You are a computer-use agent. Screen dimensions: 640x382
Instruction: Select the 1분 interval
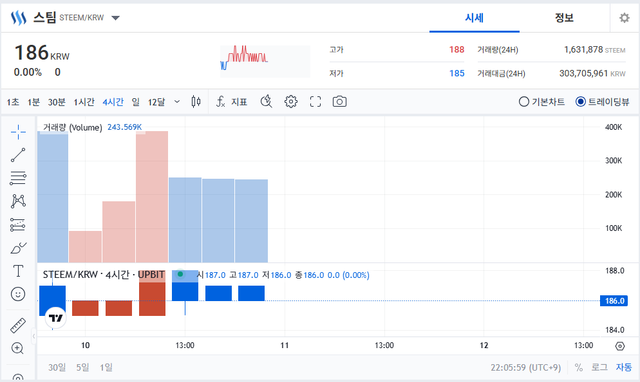pos(33,102)
